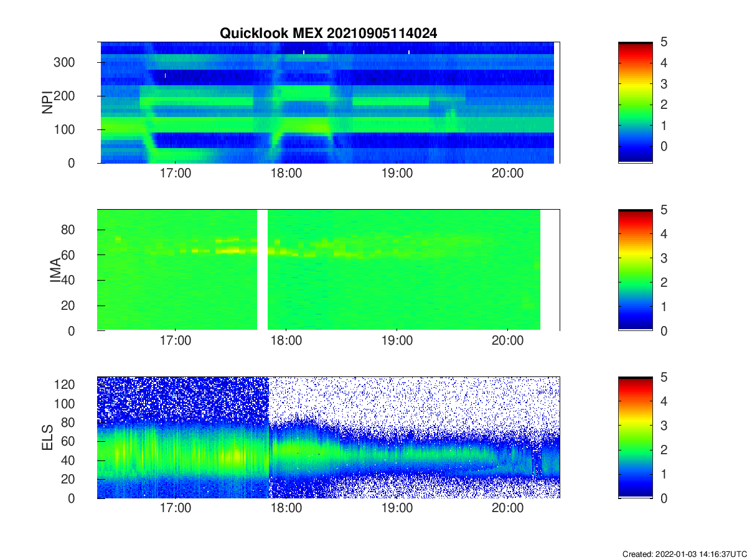Click the NPI panel colorbar
747x560 pixels.
pyautogui.click(x=636, y=103)
